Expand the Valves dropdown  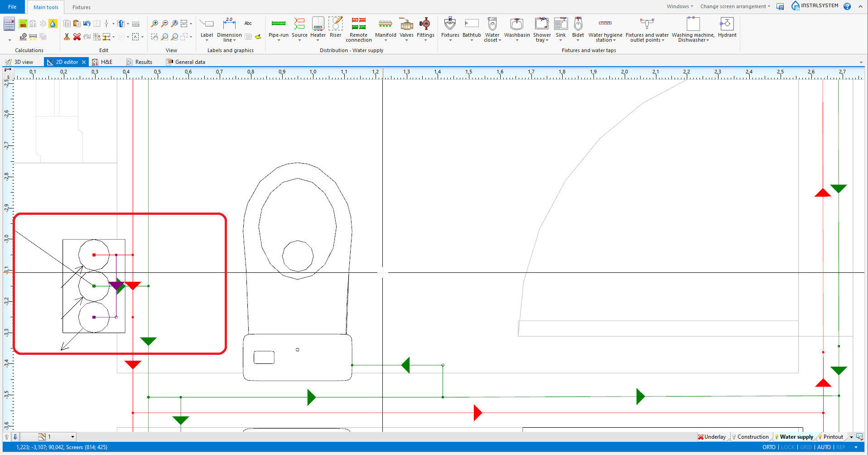click(406, 40)
